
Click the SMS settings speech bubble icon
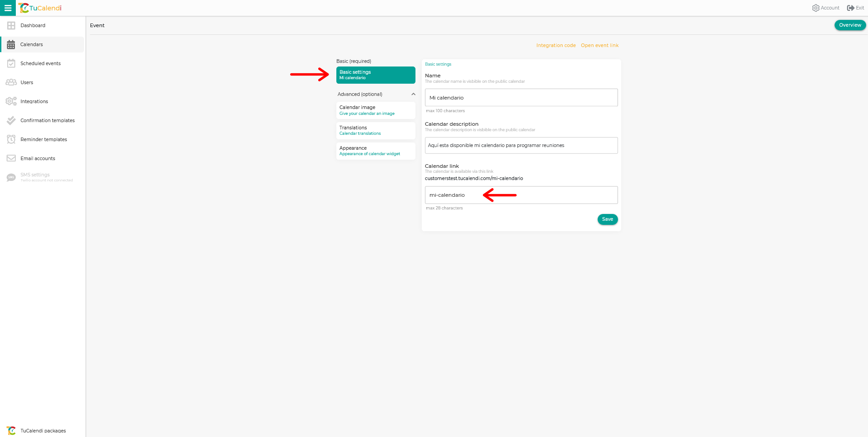click(11, 177)
